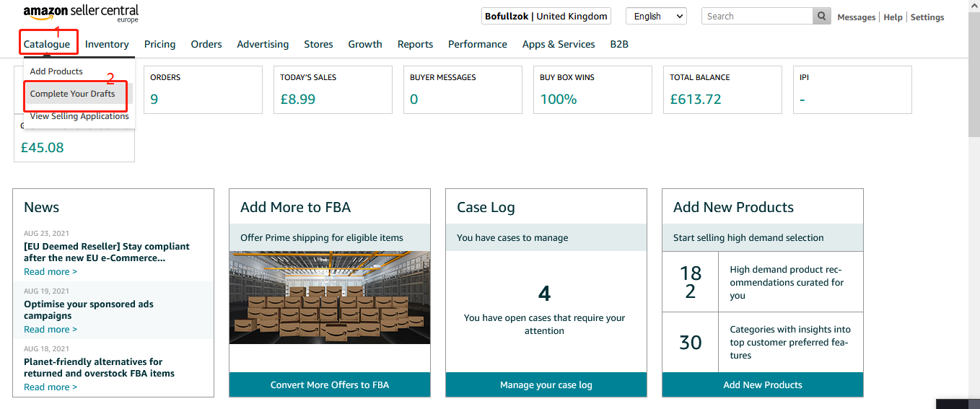Click Read more under EU Deemed Reseller

(51, 272)
